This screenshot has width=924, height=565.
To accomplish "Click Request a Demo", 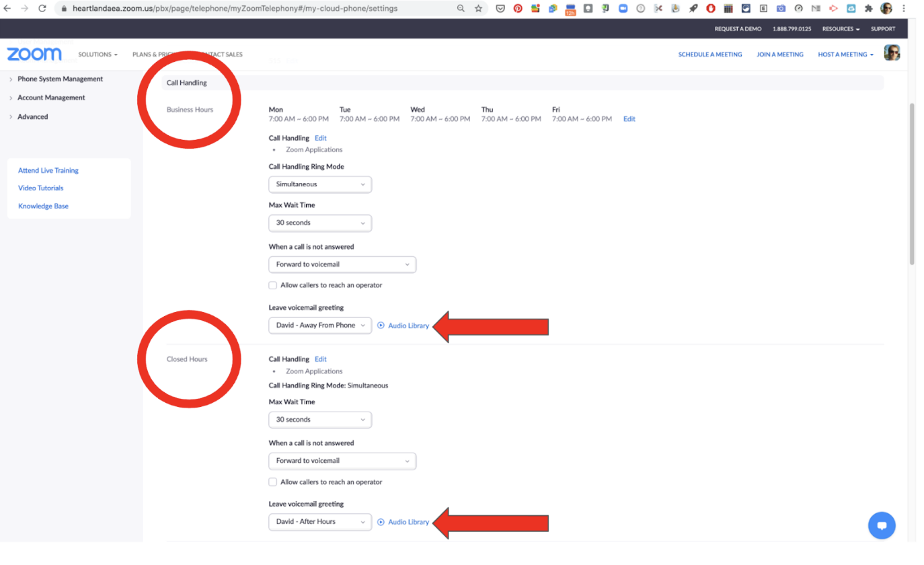I will [738, 29].
